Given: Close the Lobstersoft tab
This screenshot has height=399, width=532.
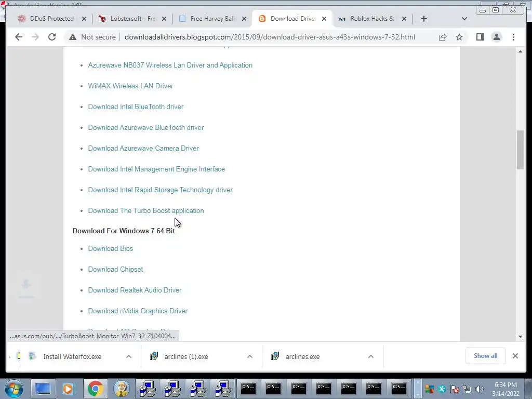Looking at the screenshot, I should [x=164, y=19].
